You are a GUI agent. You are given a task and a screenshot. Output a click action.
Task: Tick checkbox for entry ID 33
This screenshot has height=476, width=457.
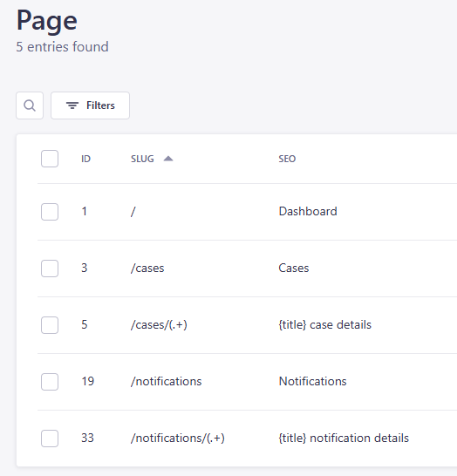(x=50, y=439)
